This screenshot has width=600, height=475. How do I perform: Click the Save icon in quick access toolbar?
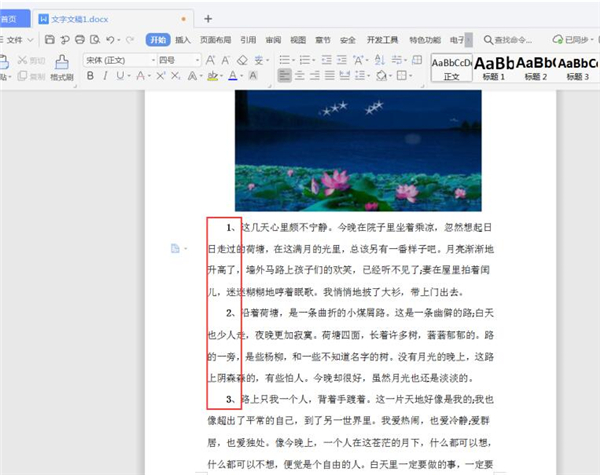(x=49, y=40)
